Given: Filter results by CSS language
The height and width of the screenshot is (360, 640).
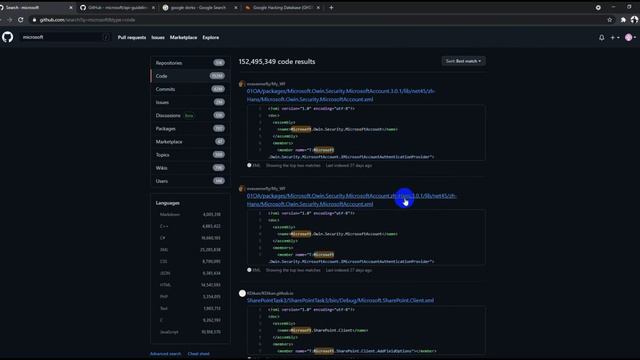Looking at the screenshot, I should [190, 261].
